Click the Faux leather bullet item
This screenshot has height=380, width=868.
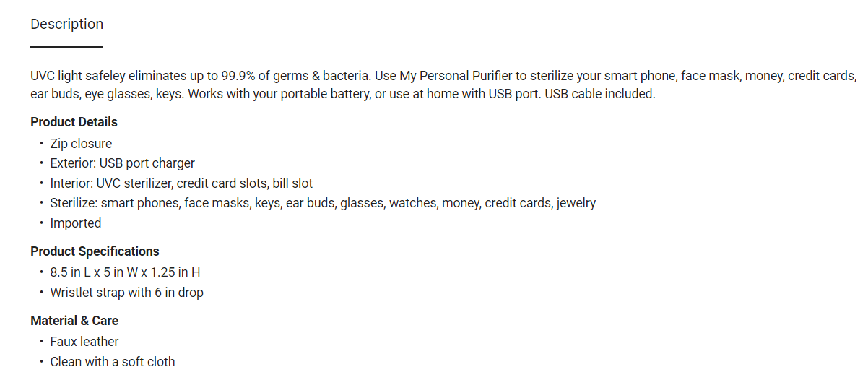(x=84, y=342)
